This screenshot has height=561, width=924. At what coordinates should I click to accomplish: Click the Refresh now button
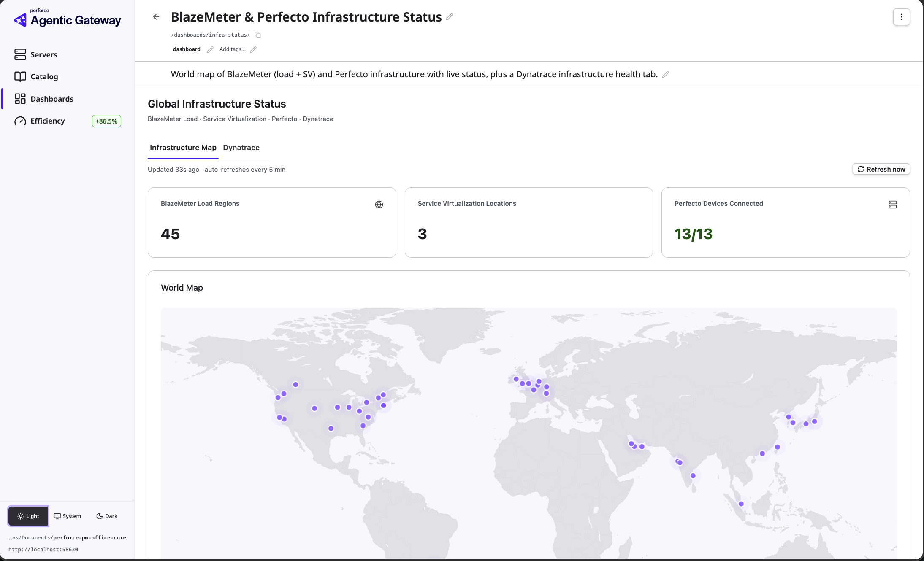pos(881,169)
